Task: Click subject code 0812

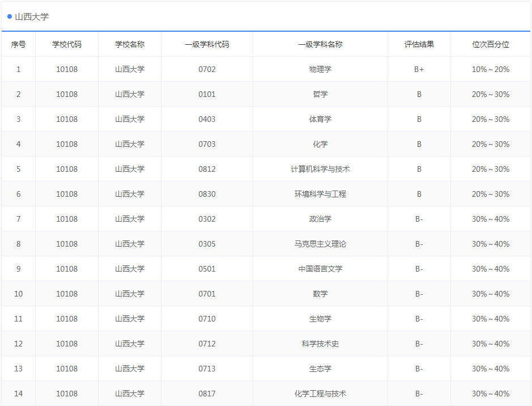Action: [207, 169]
